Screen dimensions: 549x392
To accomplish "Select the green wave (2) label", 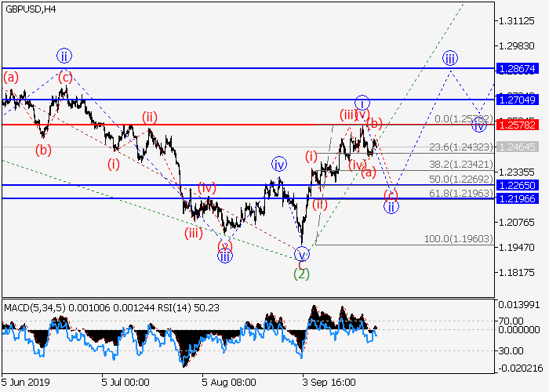I will coord(300,274).
